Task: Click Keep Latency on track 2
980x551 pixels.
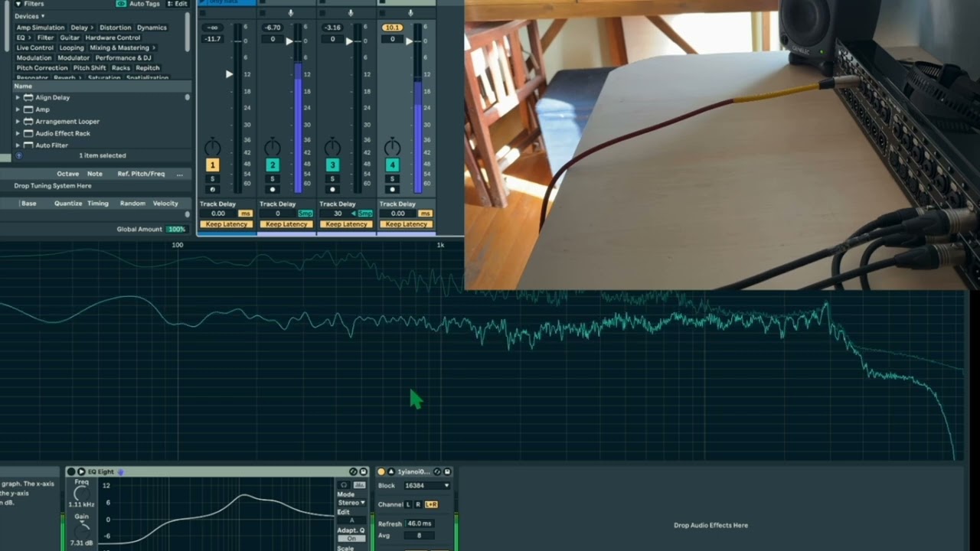Action: point(286,224)
